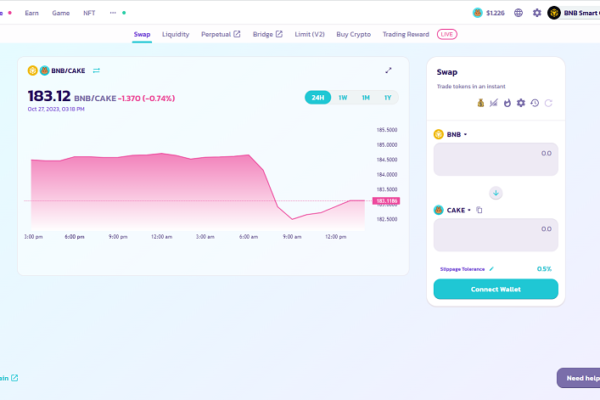The height and width of the screenshot is (400, 600).
Task: Select the 24H chart range
Action: [x=318, y=98]
